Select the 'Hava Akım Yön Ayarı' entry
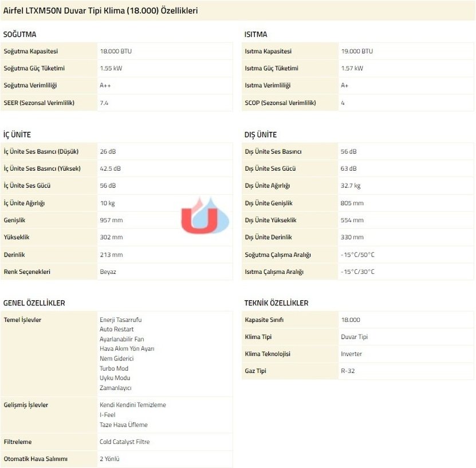The width and height of the screenshot is (476, 468). tap(127, 348)
